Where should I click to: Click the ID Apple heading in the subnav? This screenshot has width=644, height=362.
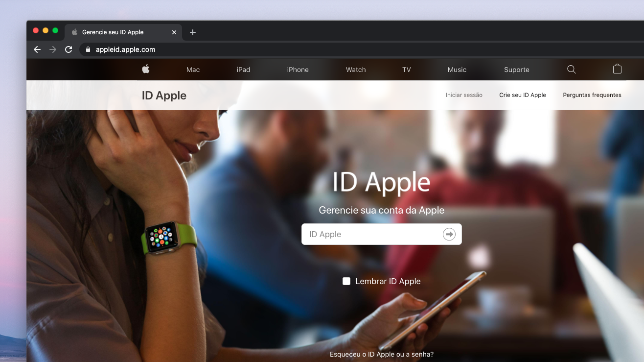click(164, 96)
